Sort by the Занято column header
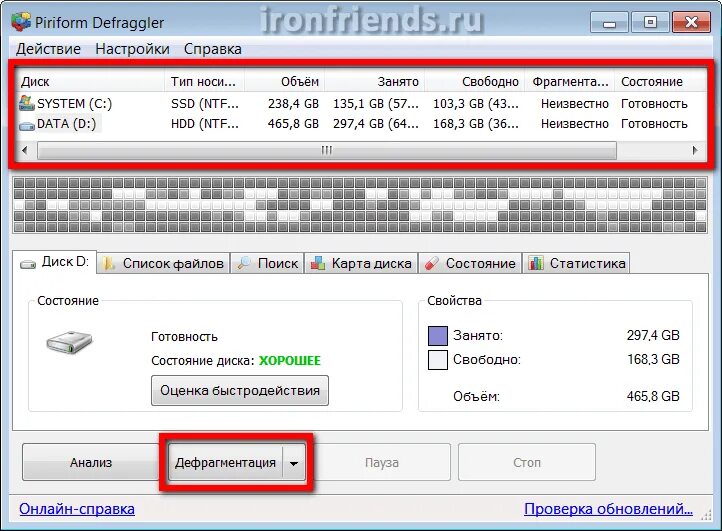The width and height of the screenshot is (722, 531). pos(375,82)
